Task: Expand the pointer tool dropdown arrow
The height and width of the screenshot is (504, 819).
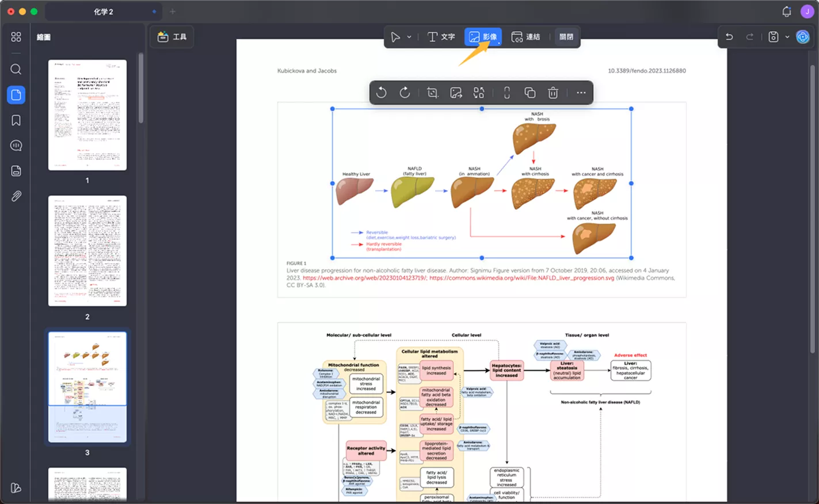Action: pos(409,37)
